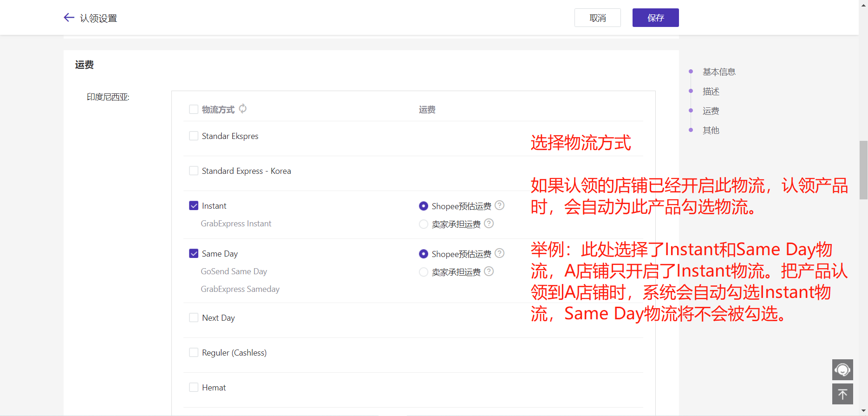Uncheck the Same Day logistics checkbox
This screenshot has height=416, width=868.
coord(194,254)
